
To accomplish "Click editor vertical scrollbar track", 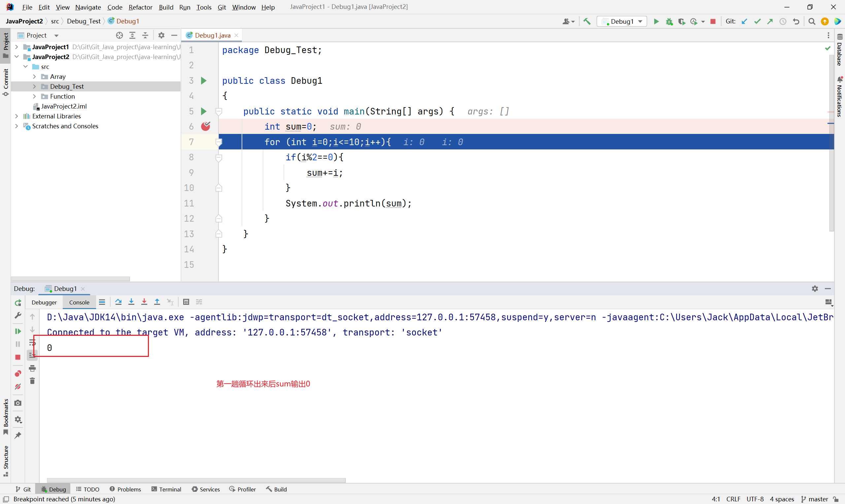I will point(831,142).
